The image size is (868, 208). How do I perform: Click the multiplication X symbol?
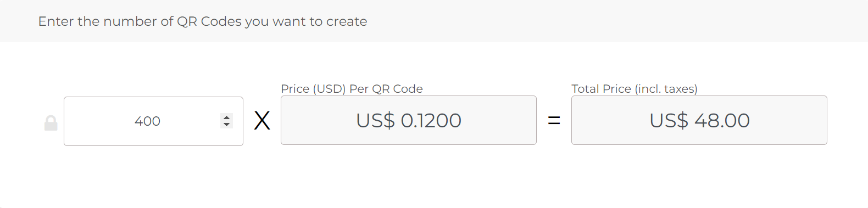point(262,120)
